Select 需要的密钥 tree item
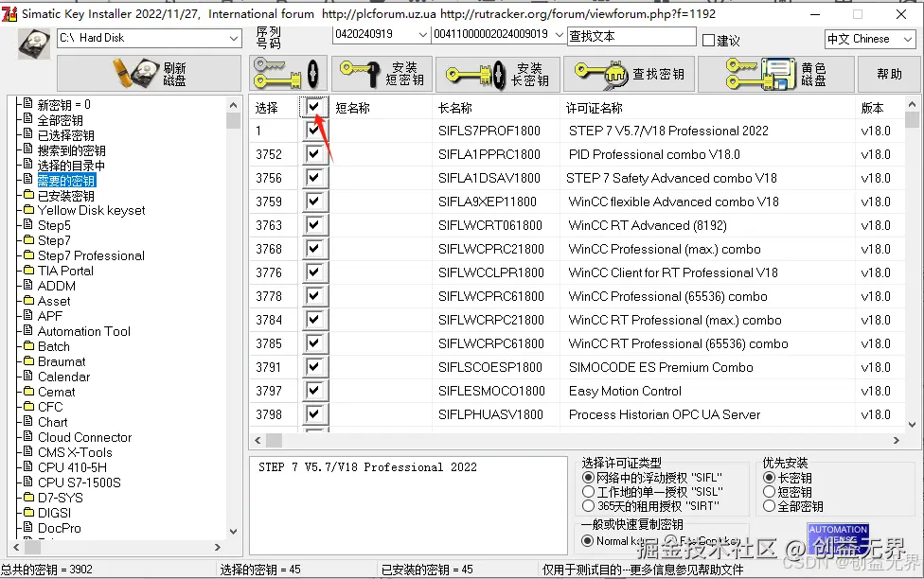This screenshot has width=924, height=579. [x=66, y=181]
